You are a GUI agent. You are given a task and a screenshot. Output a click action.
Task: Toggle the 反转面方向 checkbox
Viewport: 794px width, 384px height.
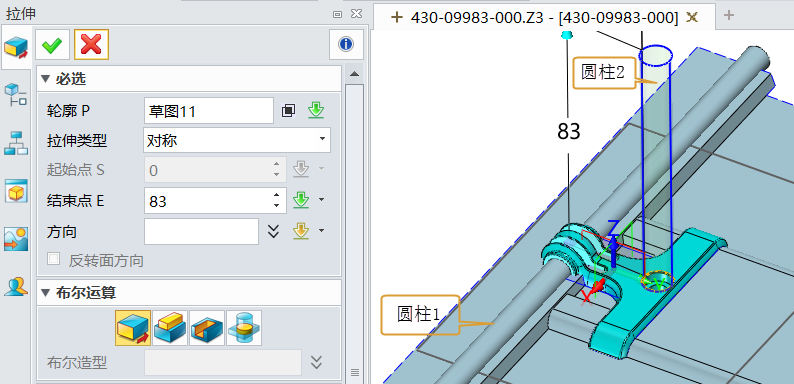(x=53, y=259)
